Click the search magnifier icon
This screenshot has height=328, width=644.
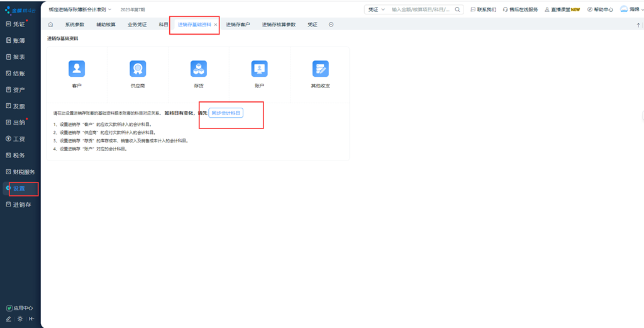(458, 9)
